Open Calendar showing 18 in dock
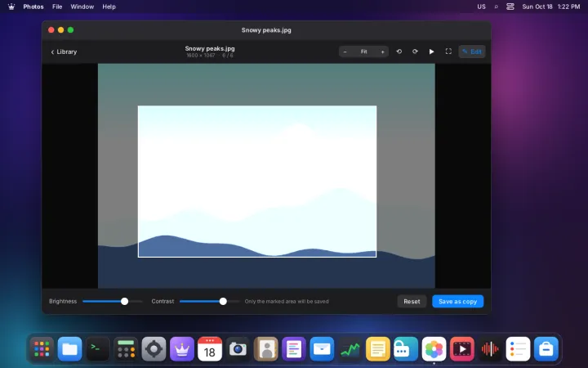This screenshot has height=368, width=588. tap(210, 349)
